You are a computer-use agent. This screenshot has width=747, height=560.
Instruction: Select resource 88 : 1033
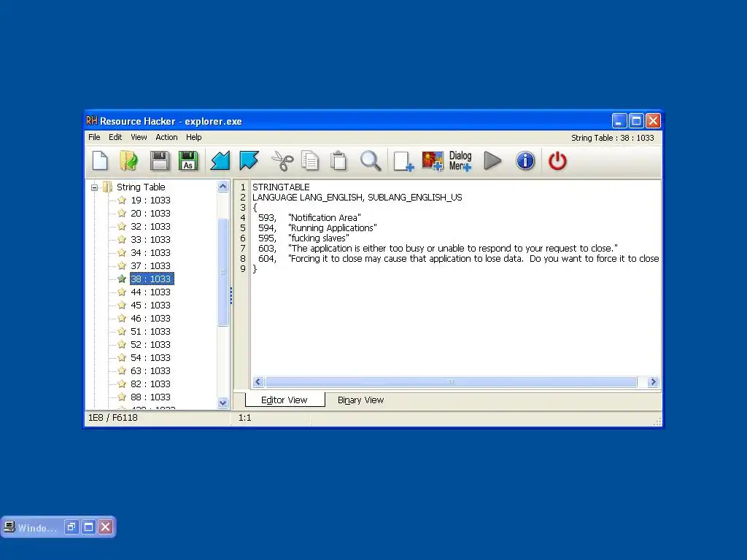click(150, 397)
